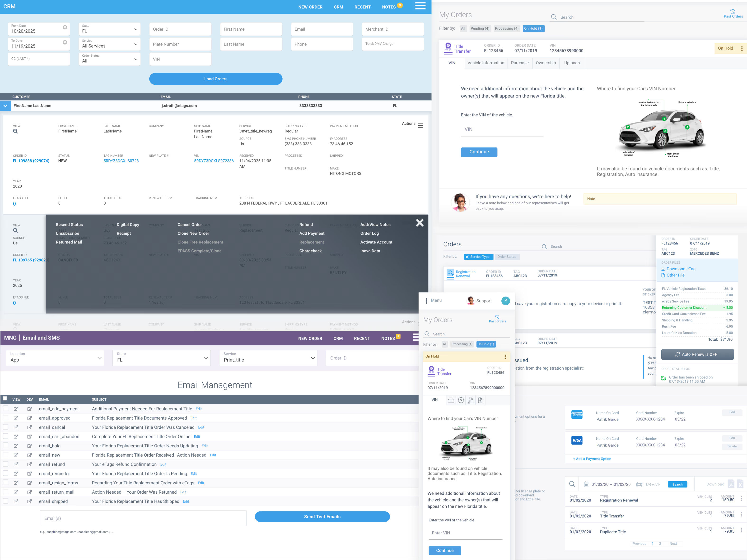Open the Order Status dropdown in the CRM filters
This screenshot has height=560, width=747.
pos(109,59)
